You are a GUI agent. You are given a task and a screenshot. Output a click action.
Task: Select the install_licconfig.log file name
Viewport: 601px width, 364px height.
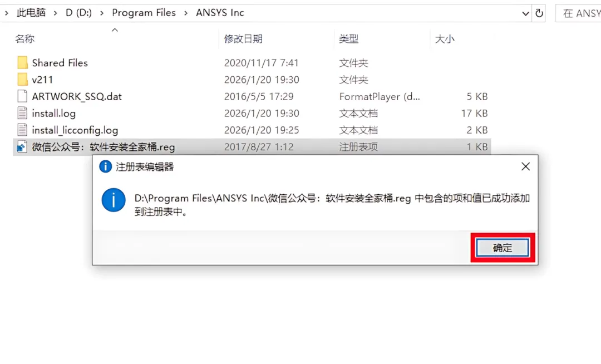[x=75, y=130]
